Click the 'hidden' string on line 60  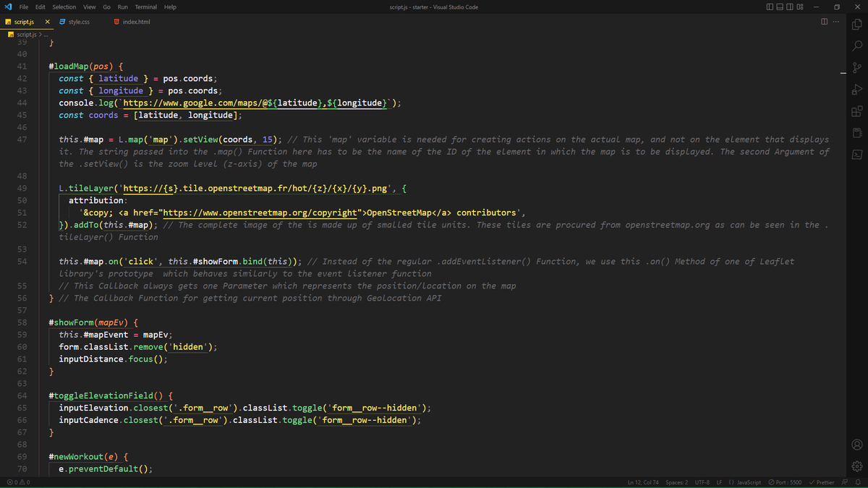click(x=190, y=347)
